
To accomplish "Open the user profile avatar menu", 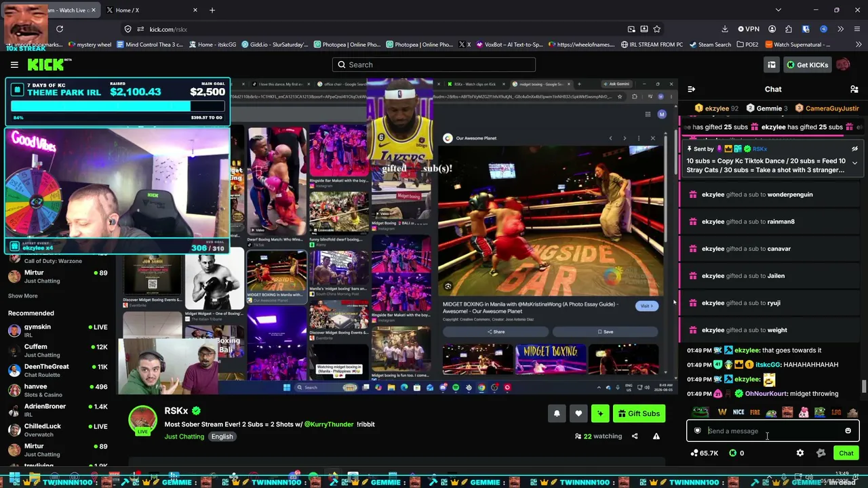I will pyautogui.click(x=843, y=64).
